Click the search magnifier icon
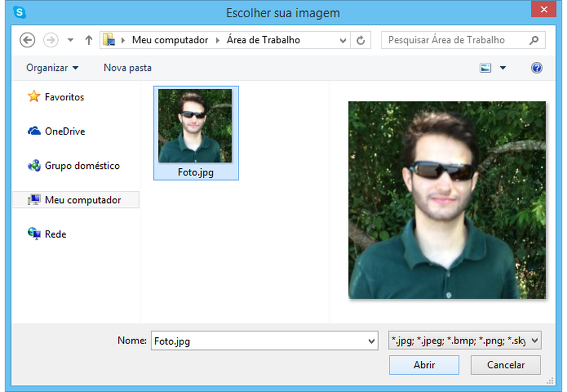 (x=534, y=40)
